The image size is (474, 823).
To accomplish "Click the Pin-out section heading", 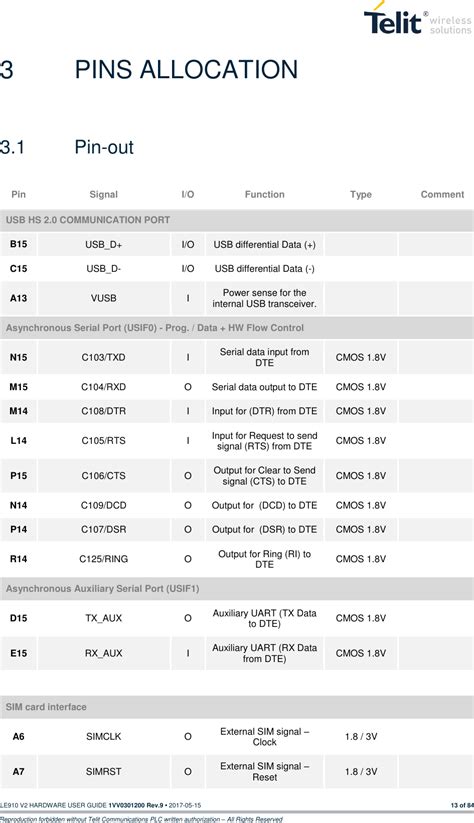I will (x=104, y=147).
